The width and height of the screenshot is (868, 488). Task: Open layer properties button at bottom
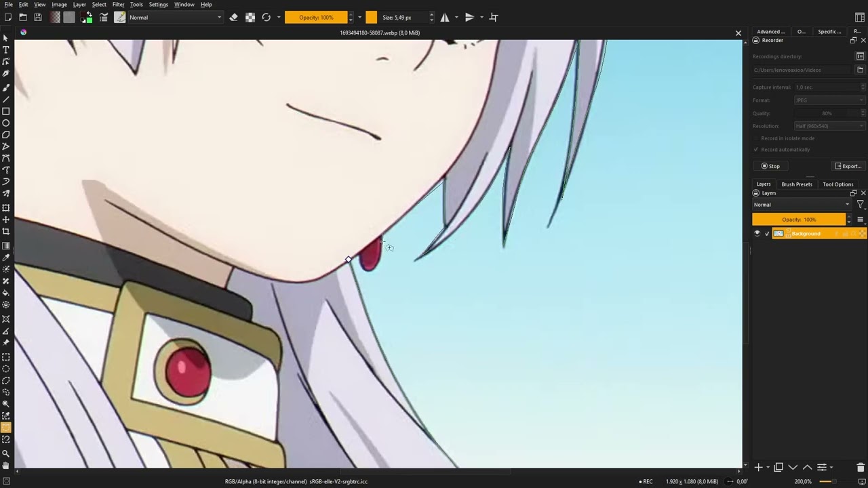[822, 467]
